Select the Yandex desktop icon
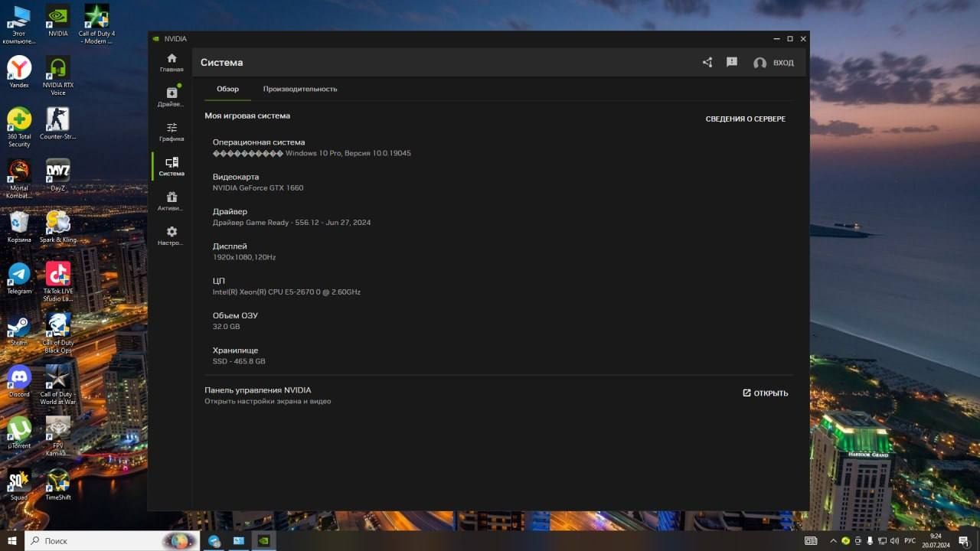980x551 pixels. click(x=19, y=73)
